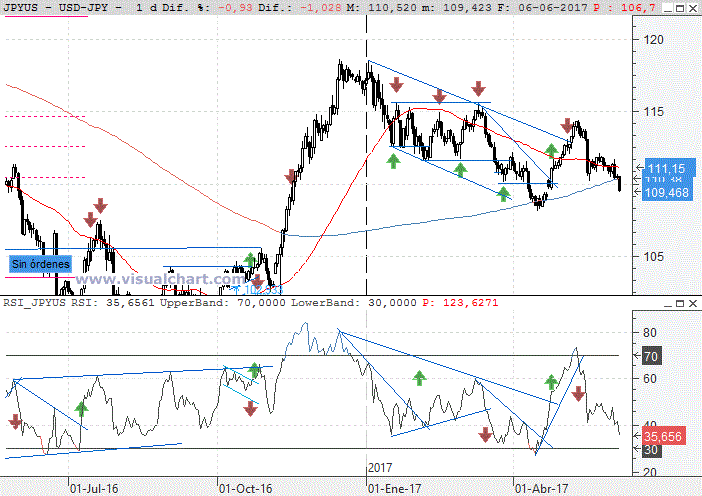This screenshot has width=702, height=496.
Task: Click the leftmost green up arrow in RSI panel
Action: [81, 410]
